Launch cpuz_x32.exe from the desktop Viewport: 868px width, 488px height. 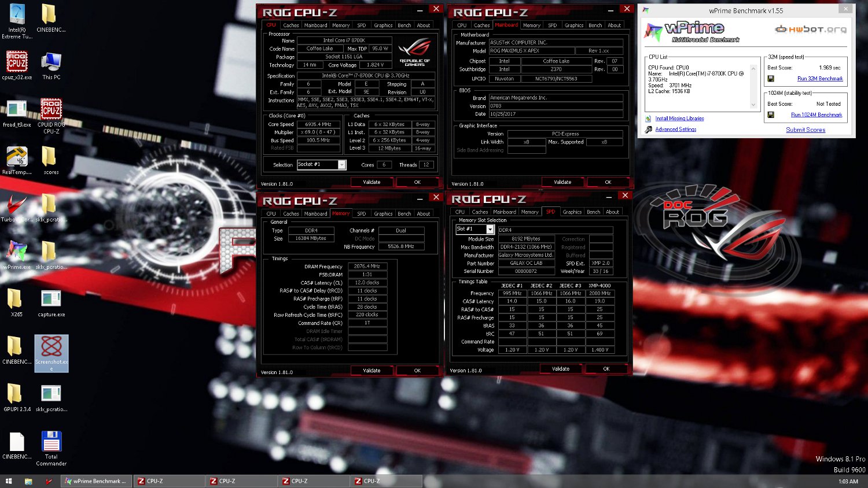[17, 65]
